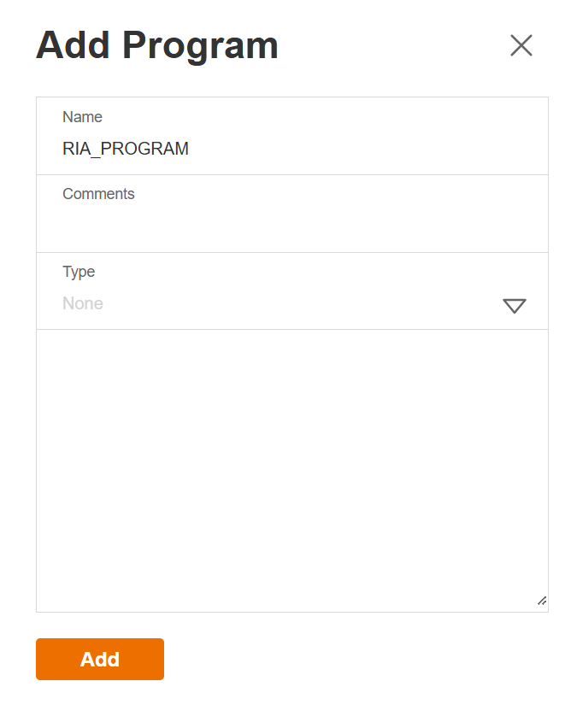Click the text area resize handle
This screenshot has width=571, height=728.
[542, 601]
